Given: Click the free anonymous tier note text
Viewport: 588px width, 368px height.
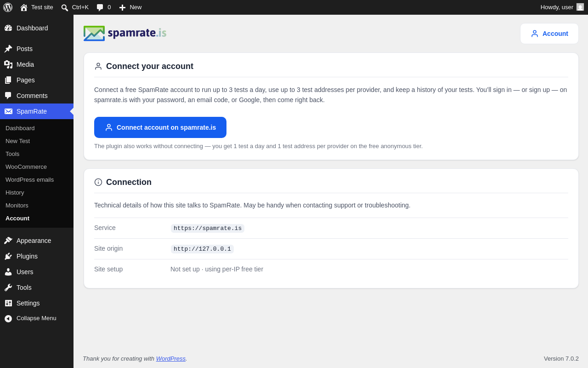Looking at the screenshot, I should (258, 146).
